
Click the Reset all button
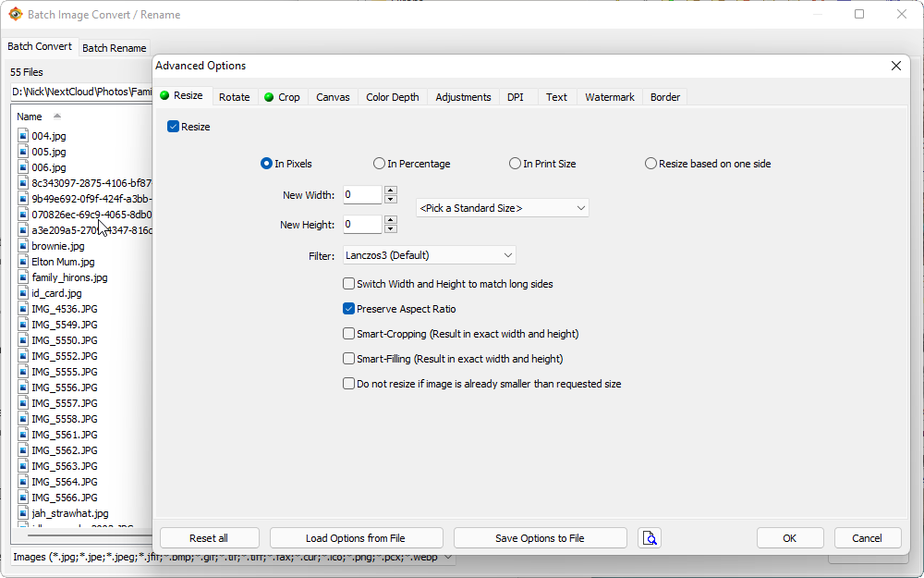tap(209, 538)
